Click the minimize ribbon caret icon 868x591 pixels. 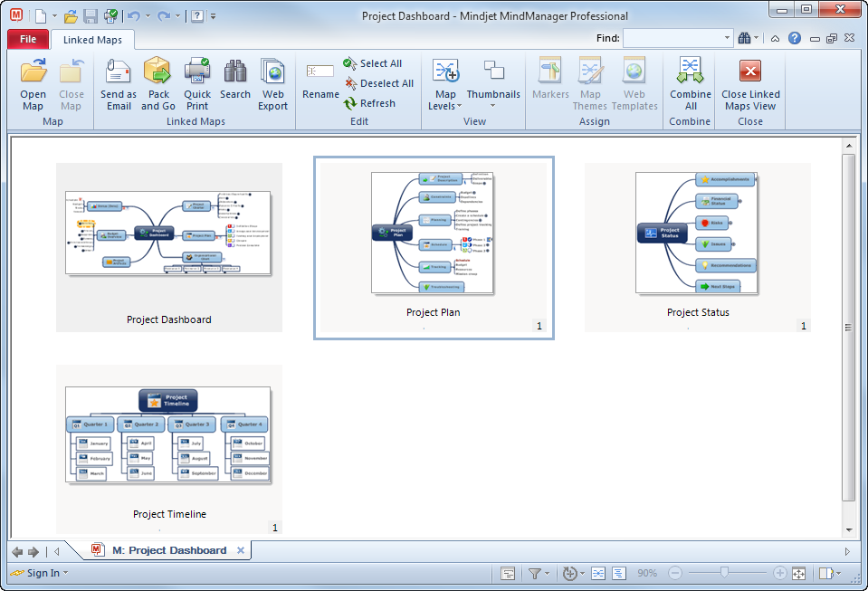775,39
